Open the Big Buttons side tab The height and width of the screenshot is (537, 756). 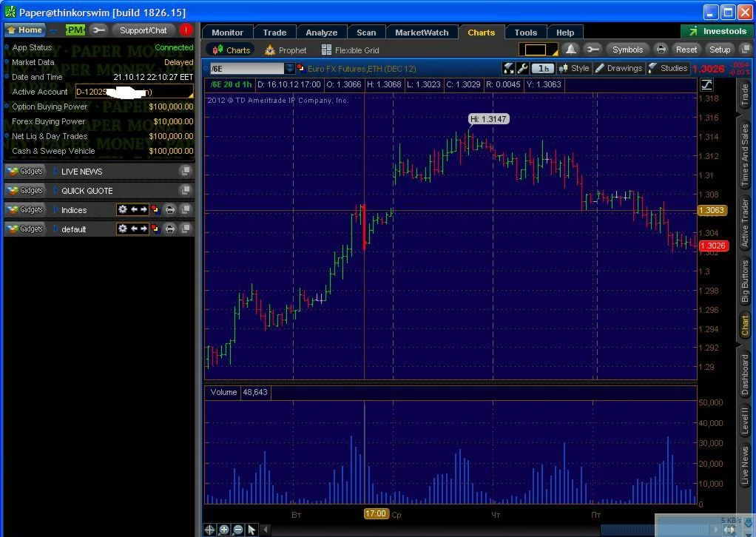pos(745,282)
